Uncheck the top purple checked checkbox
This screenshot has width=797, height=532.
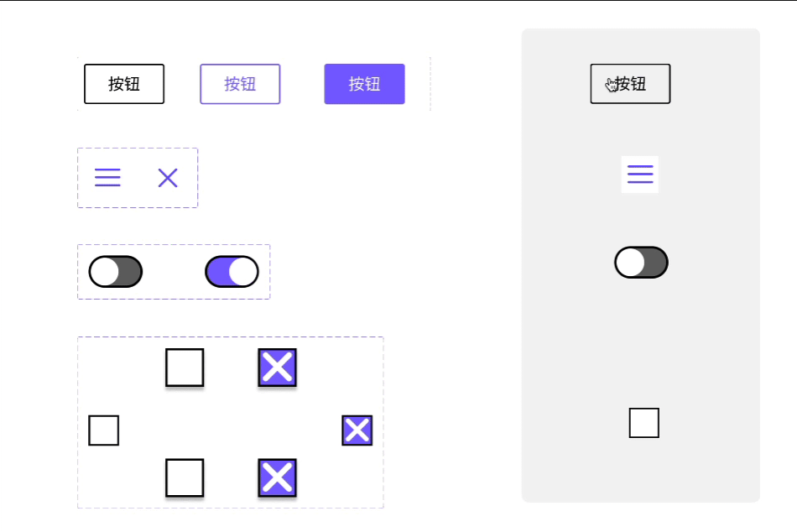(x=278, y=368)
